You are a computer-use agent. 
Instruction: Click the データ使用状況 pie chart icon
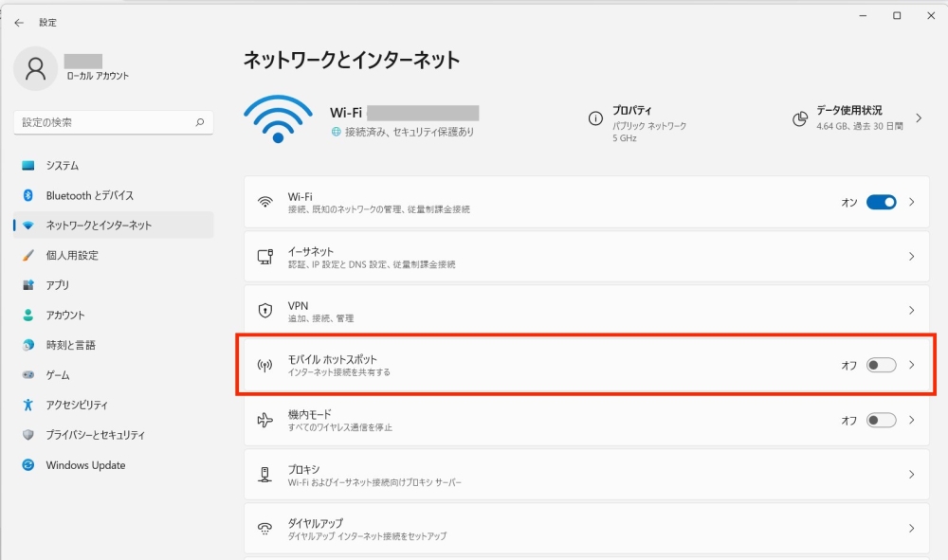(x=800, y=118)
